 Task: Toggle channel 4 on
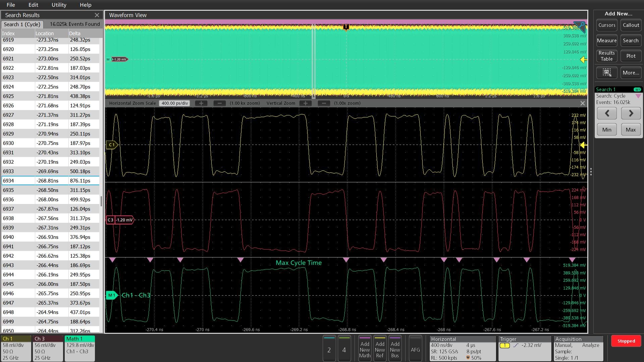coord(344,348)
